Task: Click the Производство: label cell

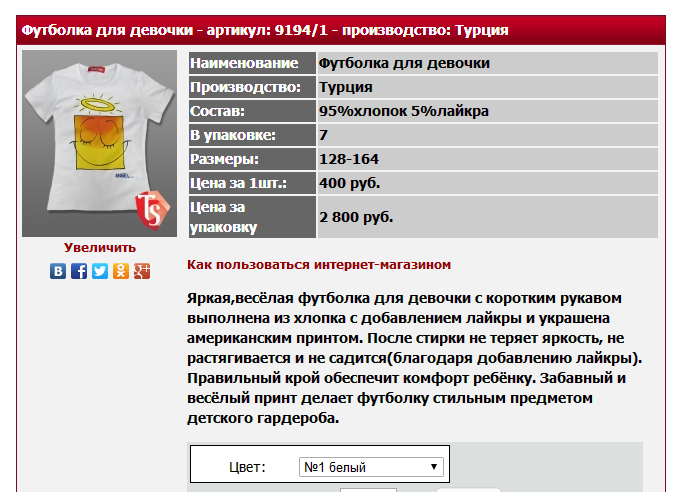Action: 252,87
